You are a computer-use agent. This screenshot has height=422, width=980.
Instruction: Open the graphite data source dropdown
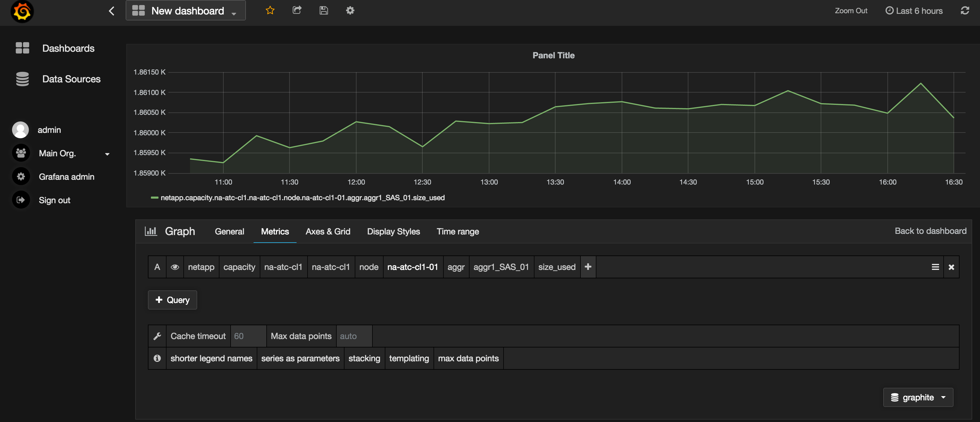(918, 397)
